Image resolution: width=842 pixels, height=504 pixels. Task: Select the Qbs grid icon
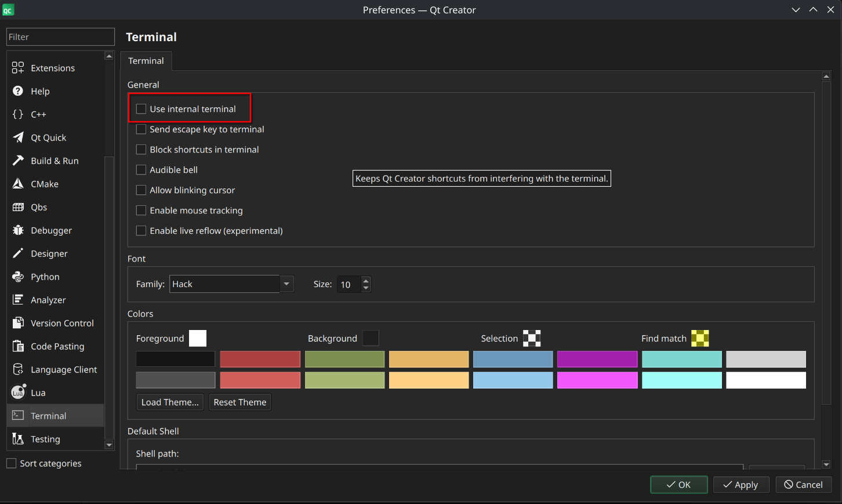[18, 207]
